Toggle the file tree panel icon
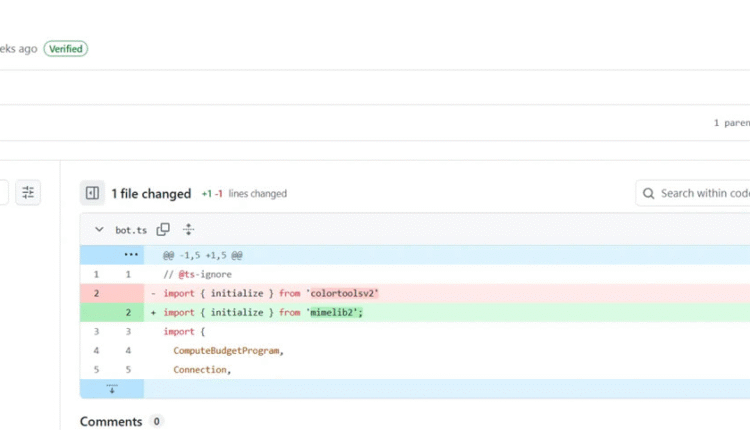 [92, 193]
